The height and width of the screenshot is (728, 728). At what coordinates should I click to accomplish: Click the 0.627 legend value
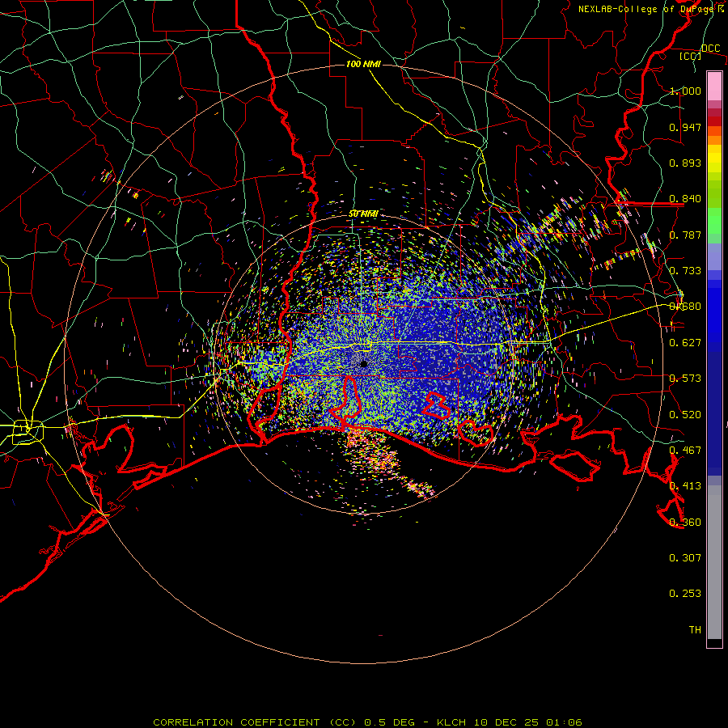(685, 343)
